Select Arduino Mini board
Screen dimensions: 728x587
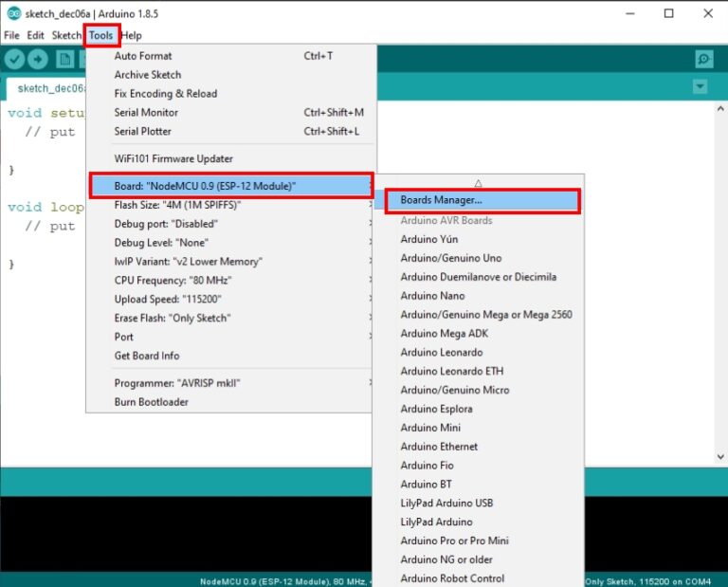point(479,428)
